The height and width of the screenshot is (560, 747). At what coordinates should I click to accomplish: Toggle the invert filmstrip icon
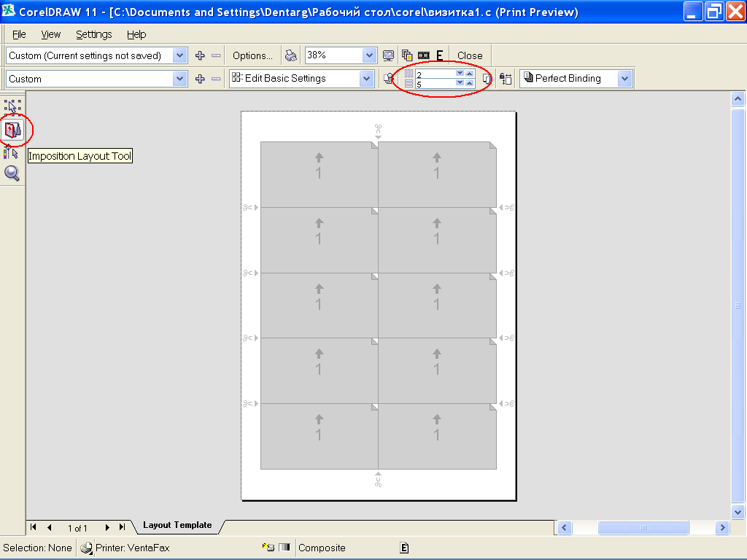point(424,55)
